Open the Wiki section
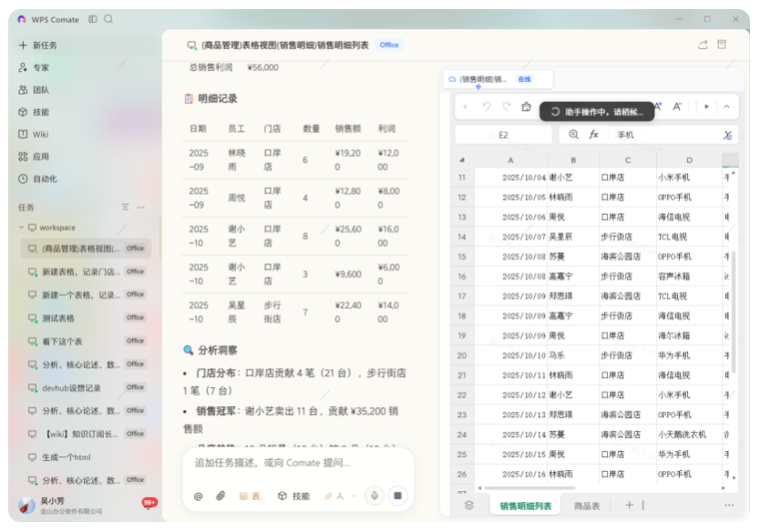The height and width of the screenshot is (532, 760). pyautogui.click(x=34, y=134)
